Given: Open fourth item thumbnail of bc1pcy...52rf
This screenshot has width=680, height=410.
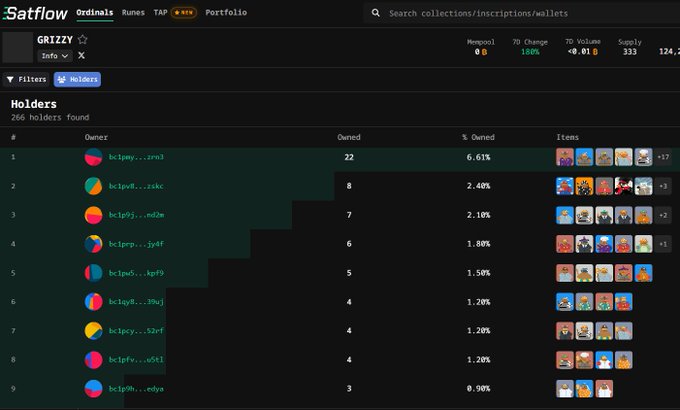Looking at the screenshot, I should 624,331.
